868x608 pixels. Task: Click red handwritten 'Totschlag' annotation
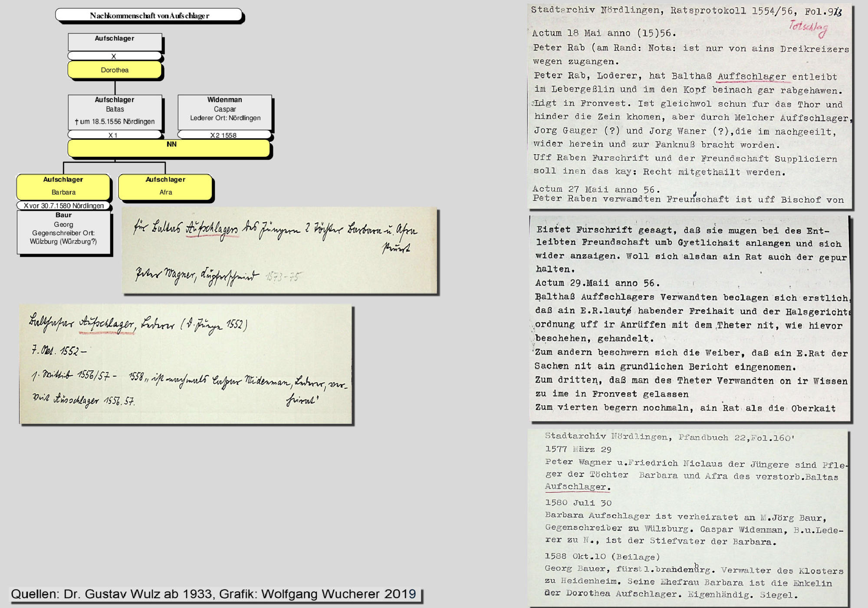click(809, 28)
